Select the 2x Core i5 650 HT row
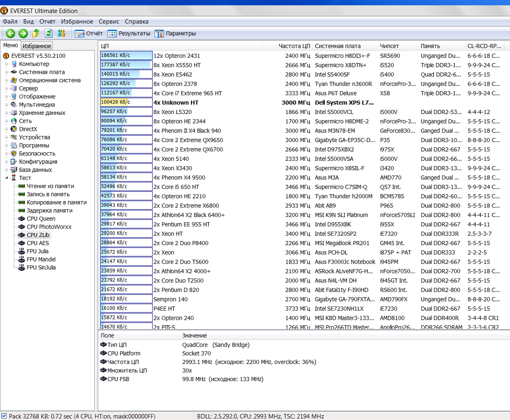The width and height of the screenshot is (510, 420). [x=304, y=187]
